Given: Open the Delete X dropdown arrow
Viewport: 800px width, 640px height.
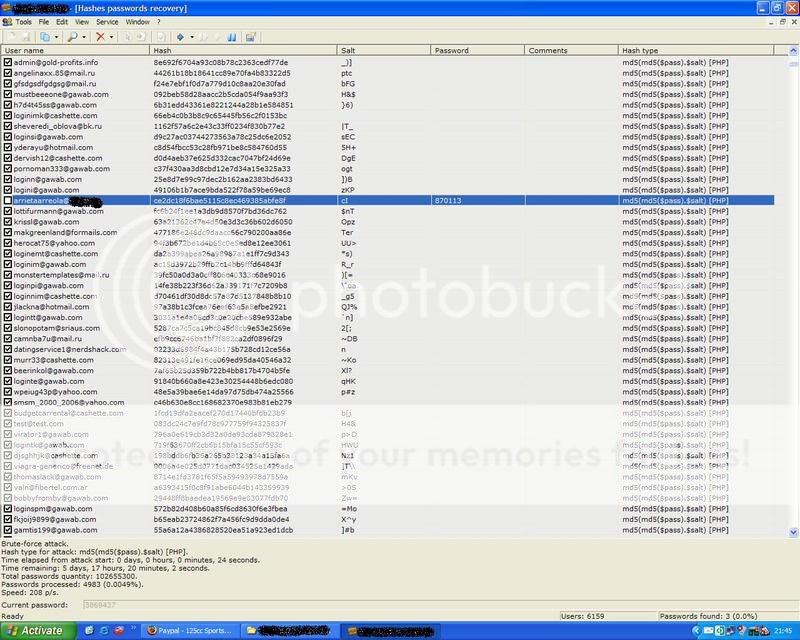Looking at the screenshot, I should [112, 37].
